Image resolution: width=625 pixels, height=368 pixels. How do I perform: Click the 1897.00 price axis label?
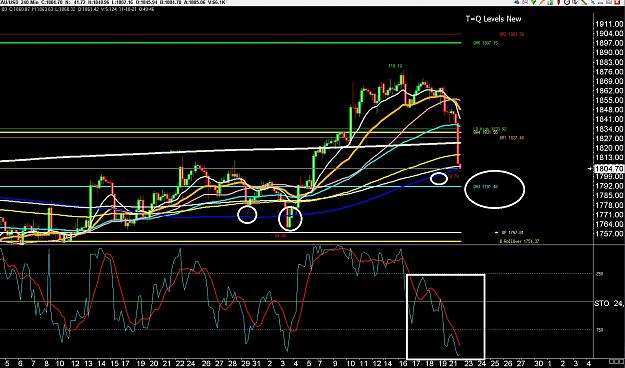[609, 43]
